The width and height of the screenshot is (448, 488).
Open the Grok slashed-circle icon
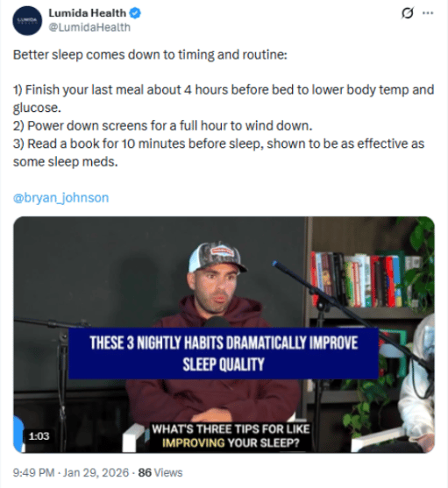pos(408,13)
